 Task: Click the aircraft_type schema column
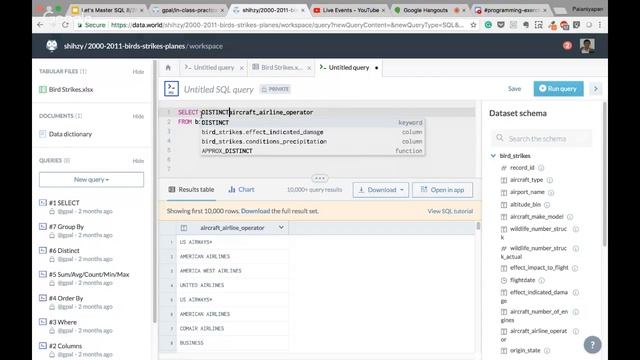pyautogui.click(x=526, y=180)
